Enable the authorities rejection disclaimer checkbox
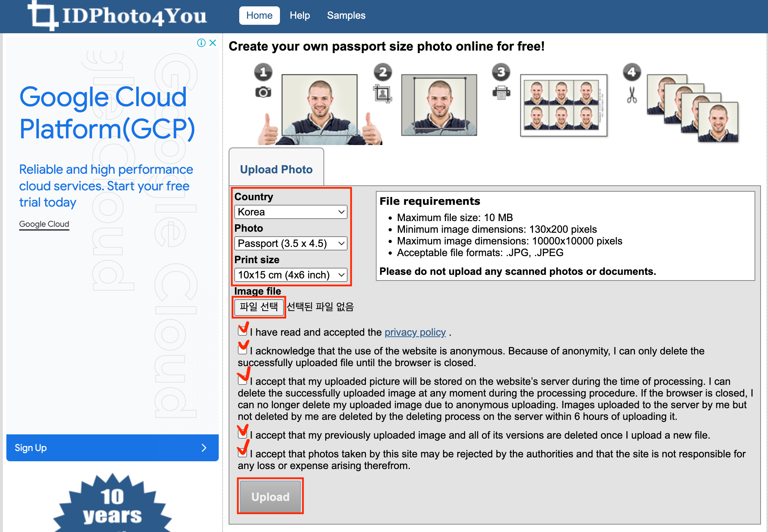Image resolution: width=768 pixels, height=532 pixels. pos(242,453)
